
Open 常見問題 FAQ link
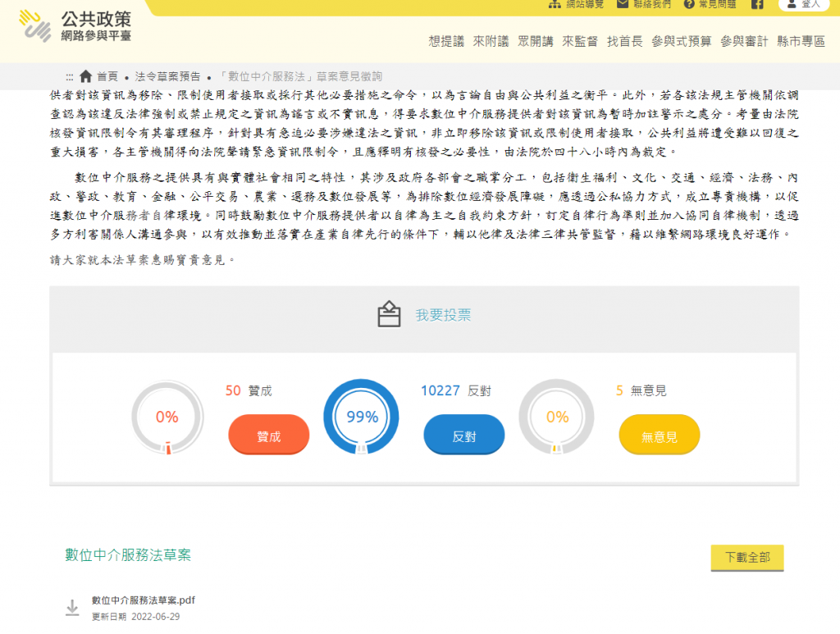[x=710, y=4]
